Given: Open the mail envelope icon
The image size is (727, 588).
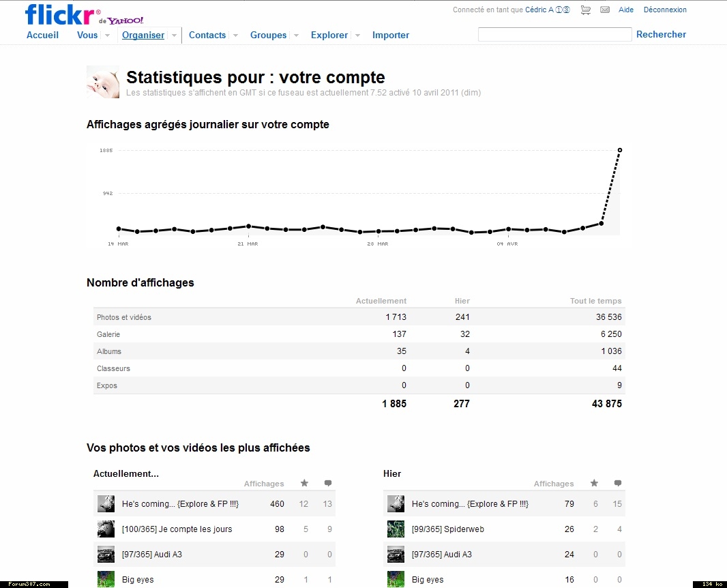Looking at the screenshot, I should coord(605,10).
